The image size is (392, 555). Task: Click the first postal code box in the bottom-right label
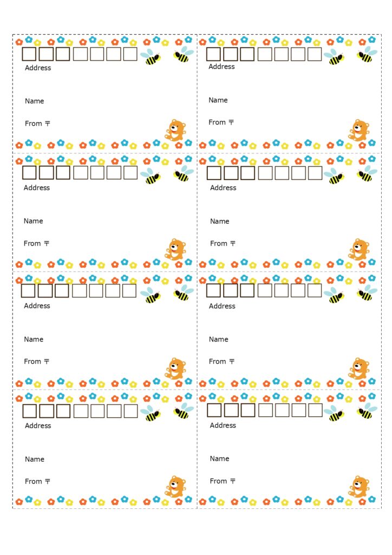point(214,410)
